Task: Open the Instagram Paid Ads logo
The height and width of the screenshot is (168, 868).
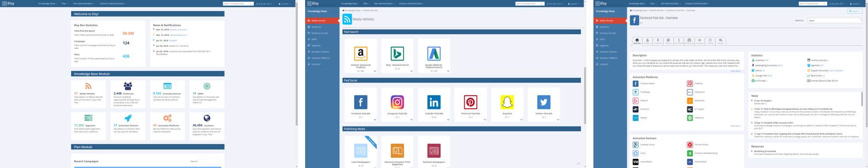Action: pos(397,102)
